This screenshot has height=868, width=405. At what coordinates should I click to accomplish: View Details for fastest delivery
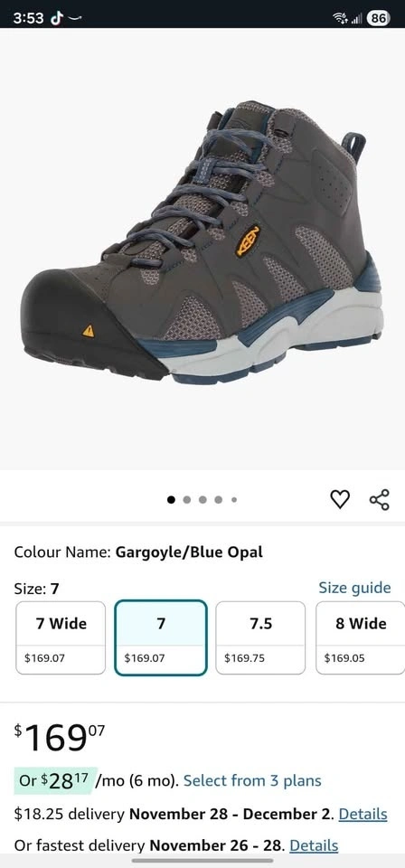point(314,845)
